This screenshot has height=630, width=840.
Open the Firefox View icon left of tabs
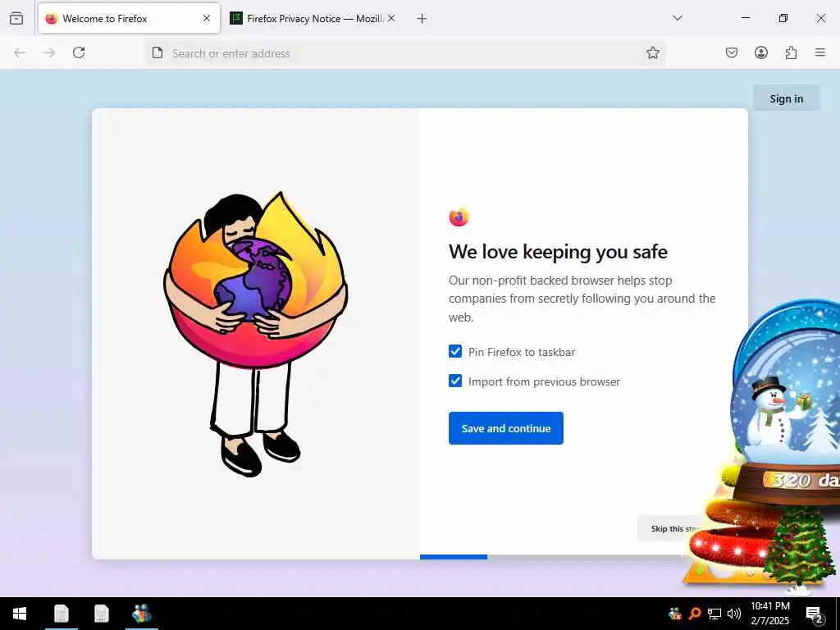point(16,18)
